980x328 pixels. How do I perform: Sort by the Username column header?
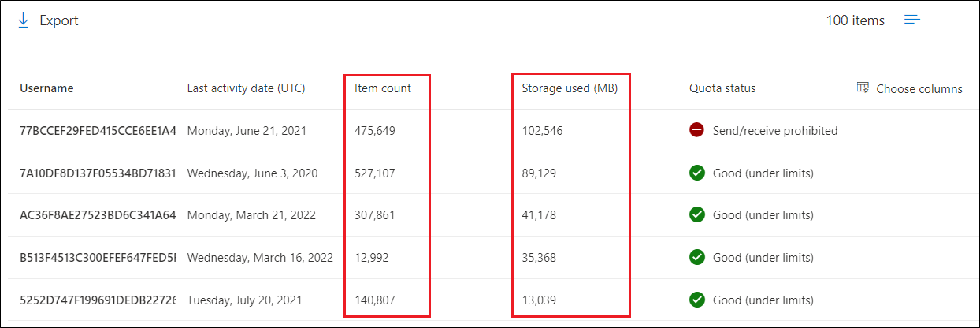(46, 88)
